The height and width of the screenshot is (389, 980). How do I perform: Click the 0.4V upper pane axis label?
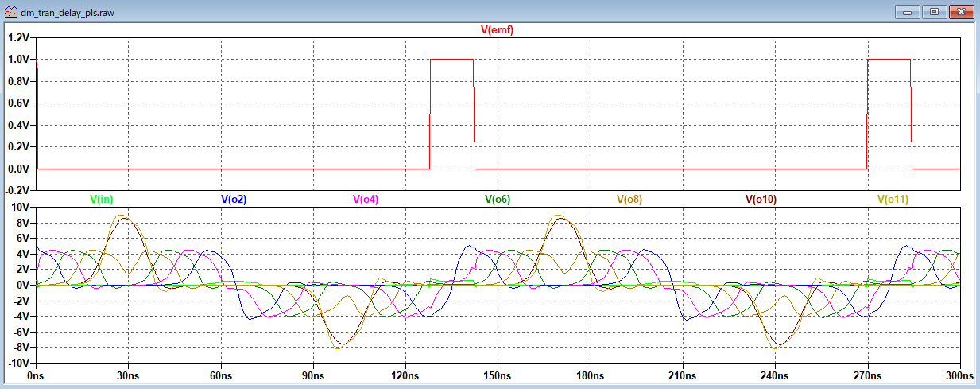pyautogui.click(x=19, y=126)
